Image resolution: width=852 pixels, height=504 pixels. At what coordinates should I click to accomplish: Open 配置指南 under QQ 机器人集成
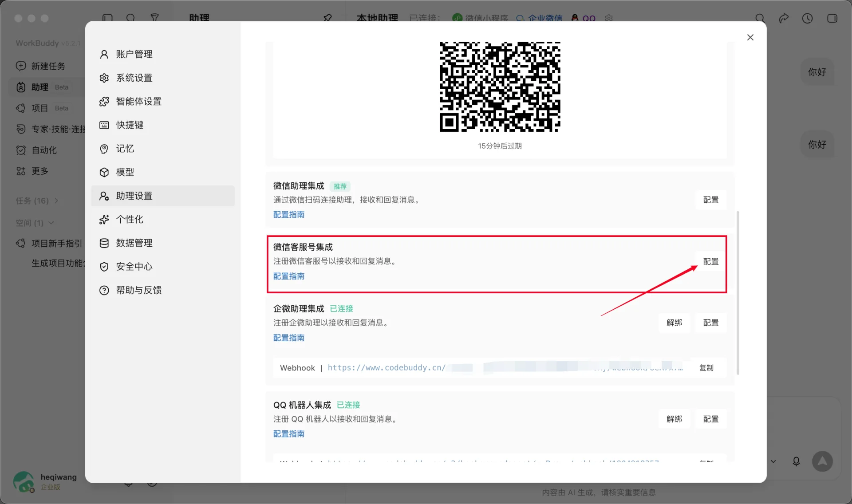[289, 434]
